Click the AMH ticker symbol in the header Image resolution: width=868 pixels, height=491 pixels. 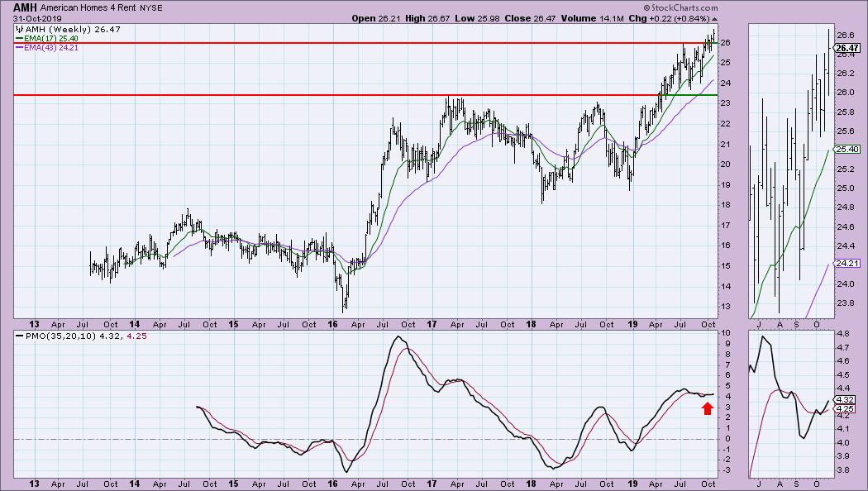coord(26,7)
